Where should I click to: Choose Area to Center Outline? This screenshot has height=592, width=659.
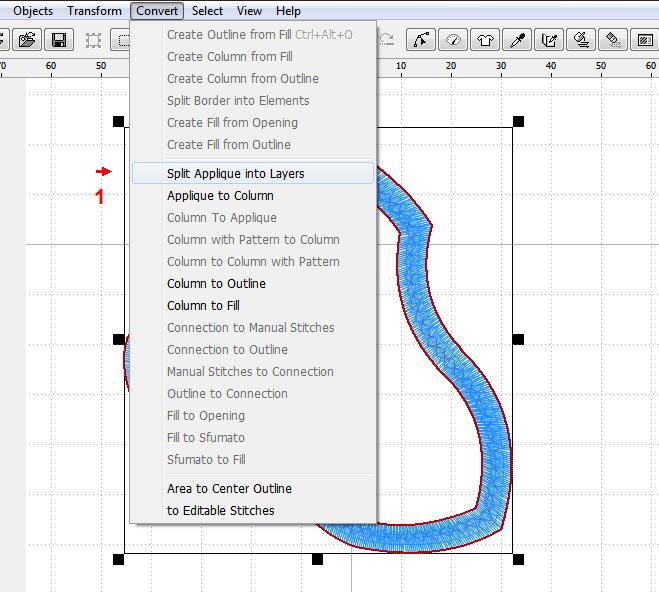coord(229,489)
